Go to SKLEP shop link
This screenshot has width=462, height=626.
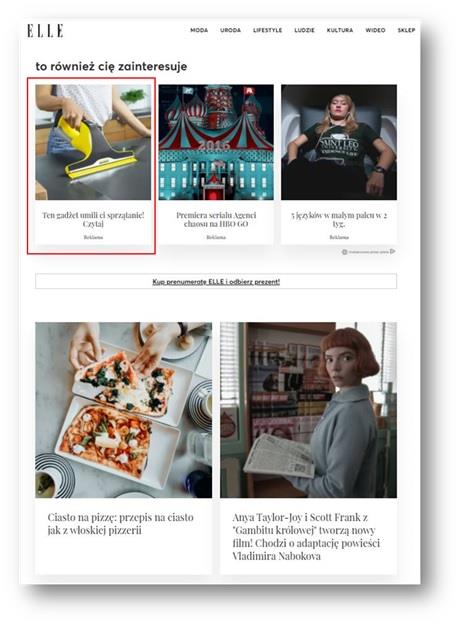[406, 30]
